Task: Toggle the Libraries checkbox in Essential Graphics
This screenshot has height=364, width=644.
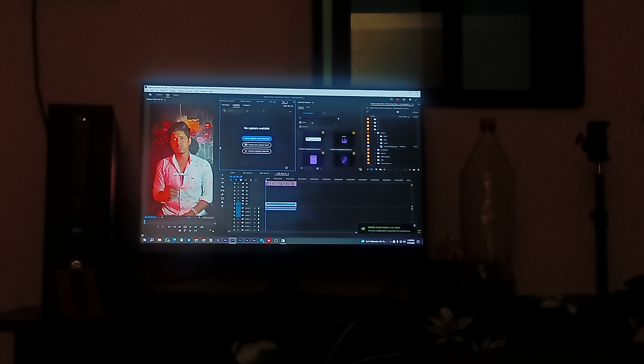Action: pyautogui.click(x=300, y=127)
